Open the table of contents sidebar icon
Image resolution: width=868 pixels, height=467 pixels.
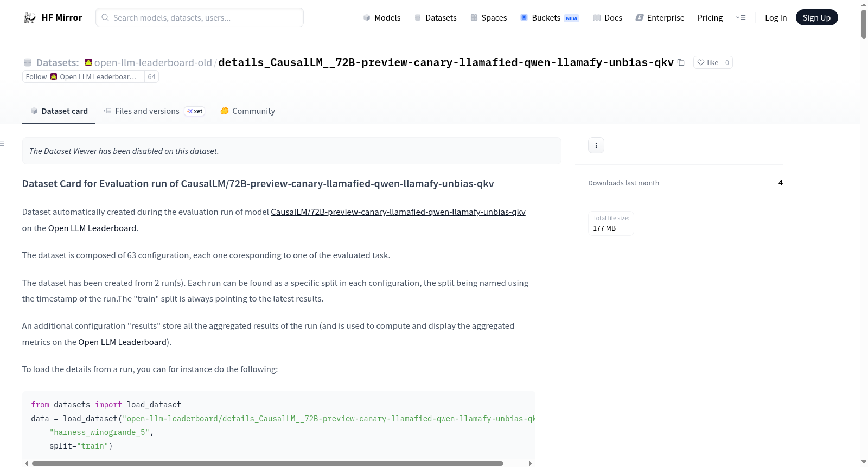[2, 144]
